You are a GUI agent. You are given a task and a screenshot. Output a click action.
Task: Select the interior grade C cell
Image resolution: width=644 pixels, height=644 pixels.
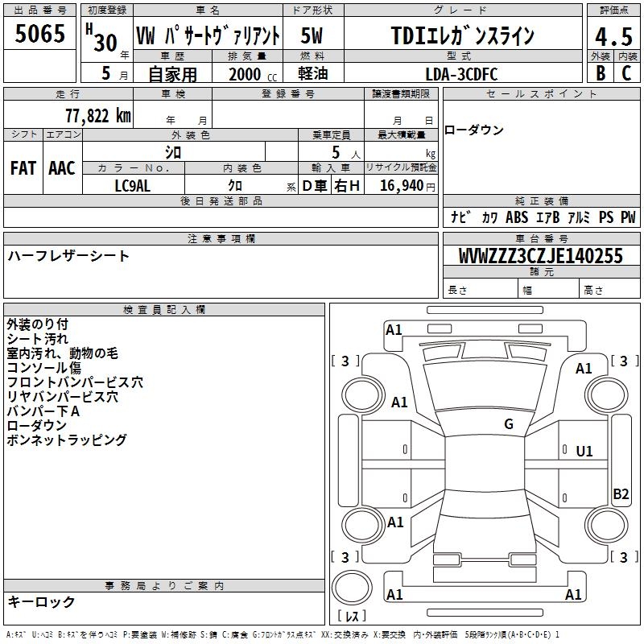[x=626, y=72]
